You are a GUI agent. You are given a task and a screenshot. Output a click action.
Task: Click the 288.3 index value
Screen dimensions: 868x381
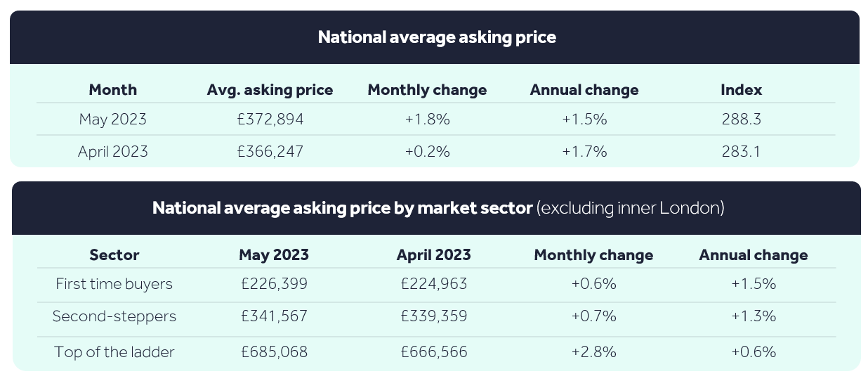tap(742, 120)
